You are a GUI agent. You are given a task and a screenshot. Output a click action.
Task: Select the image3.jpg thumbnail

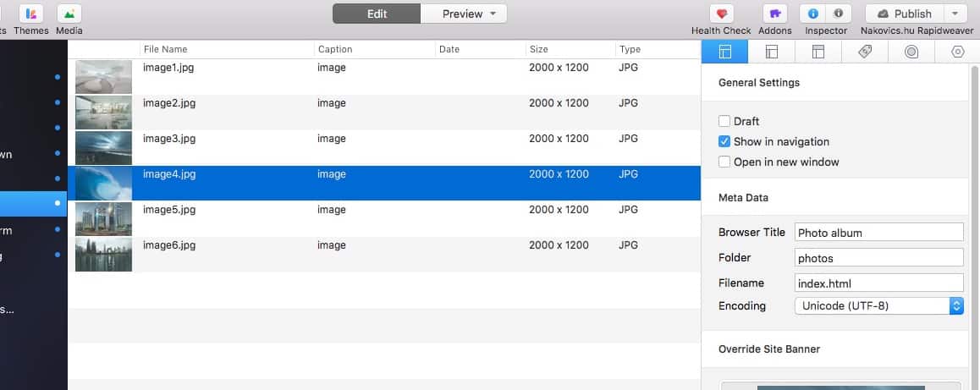(x=104, y=147)
